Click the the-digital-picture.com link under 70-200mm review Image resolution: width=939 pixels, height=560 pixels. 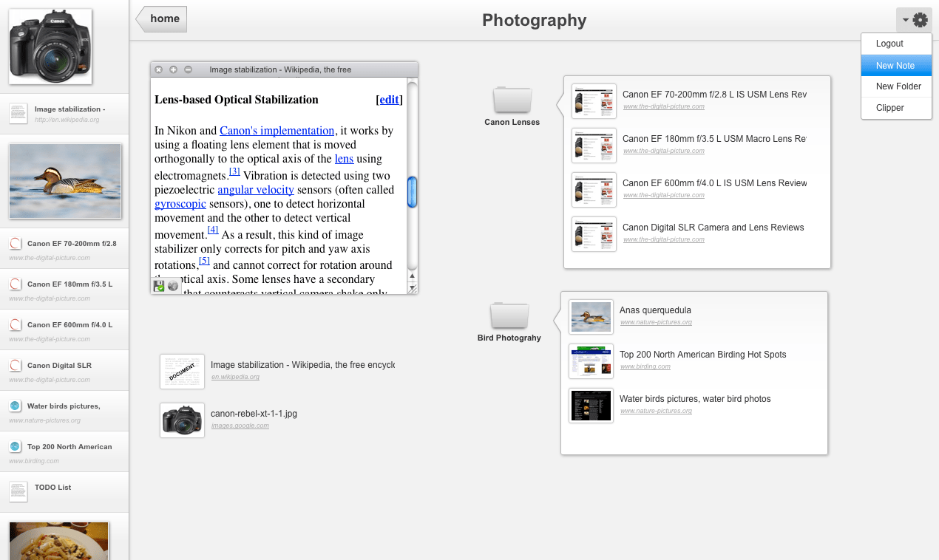coord(663,106)
